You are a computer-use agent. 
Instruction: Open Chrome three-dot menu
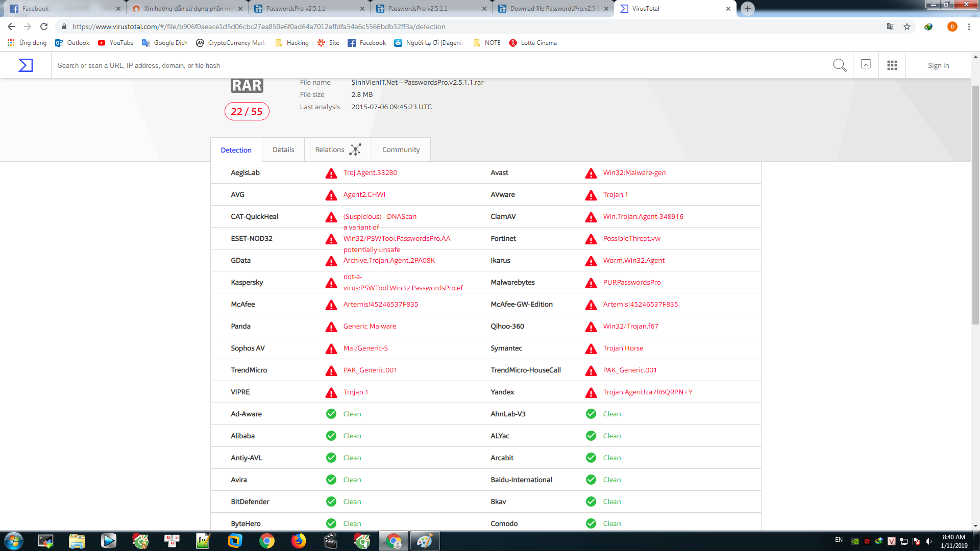969,27
